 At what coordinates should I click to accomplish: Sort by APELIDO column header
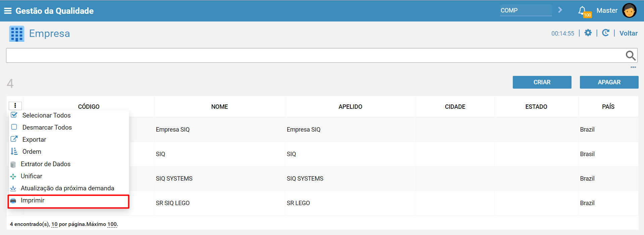coord(350,107)
